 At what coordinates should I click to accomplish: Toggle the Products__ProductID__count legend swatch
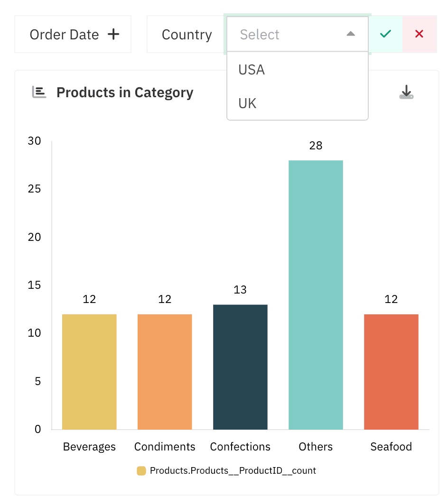coord(141,471)
